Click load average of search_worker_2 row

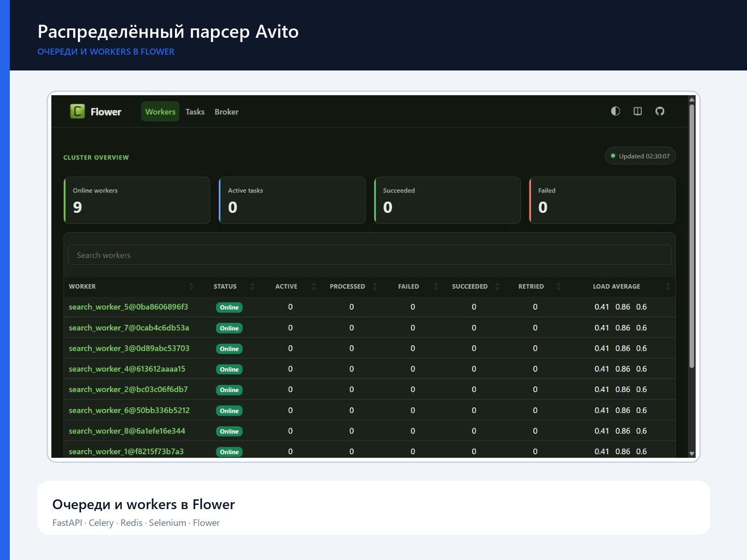tap(620, 390)
